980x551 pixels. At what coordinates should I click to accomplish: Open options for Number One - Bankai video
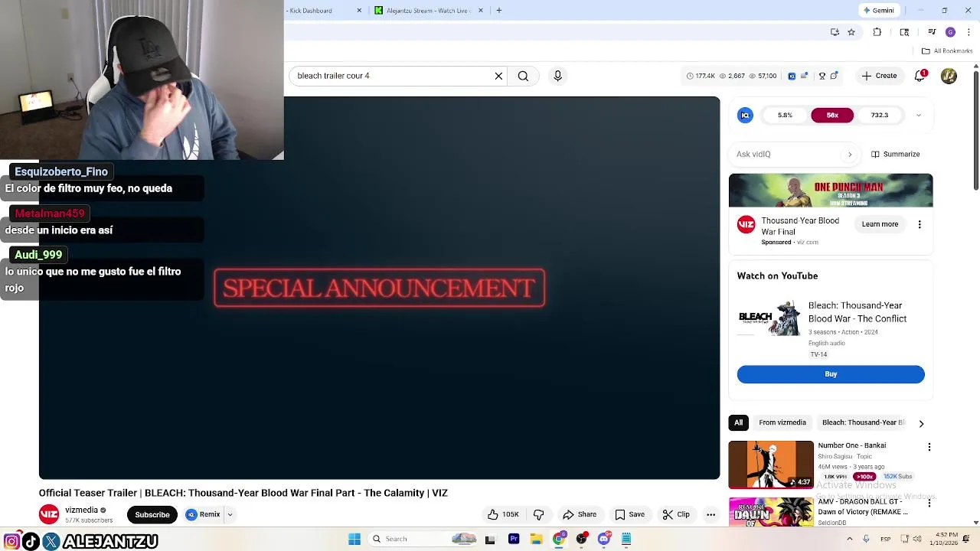pyautogui.click(x=929, y=447)
